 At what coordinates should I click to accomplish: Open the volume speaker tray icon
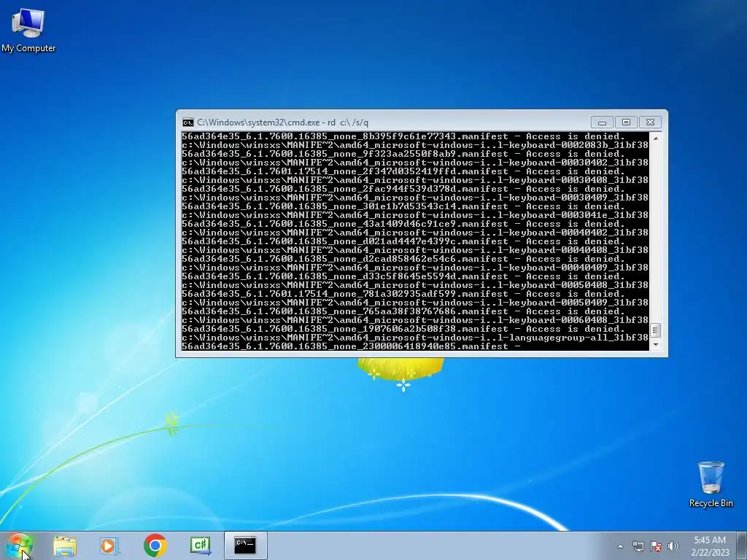tap(673, 546)
